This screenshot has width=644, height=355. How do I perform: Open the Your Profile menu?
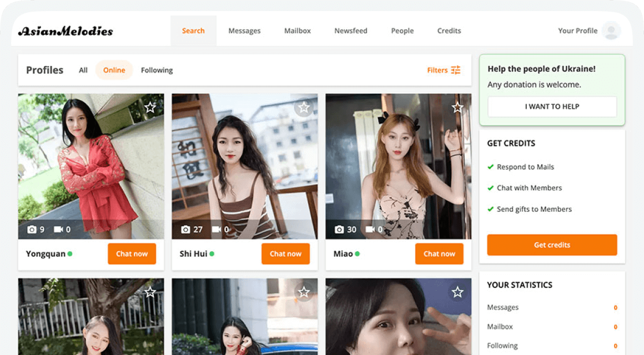pyautogui.click(x=577, y=31)
